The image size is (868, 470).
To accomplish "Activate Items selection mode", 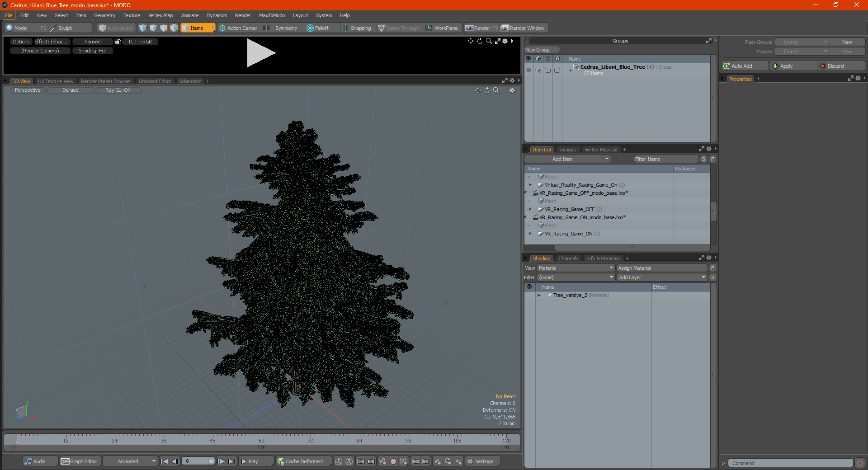I will [198, 28].
